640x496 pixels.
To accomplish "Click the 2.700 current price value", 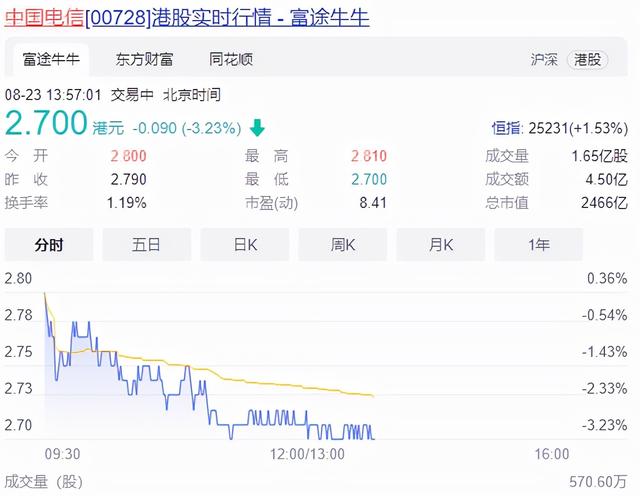I will pos(46,123).
